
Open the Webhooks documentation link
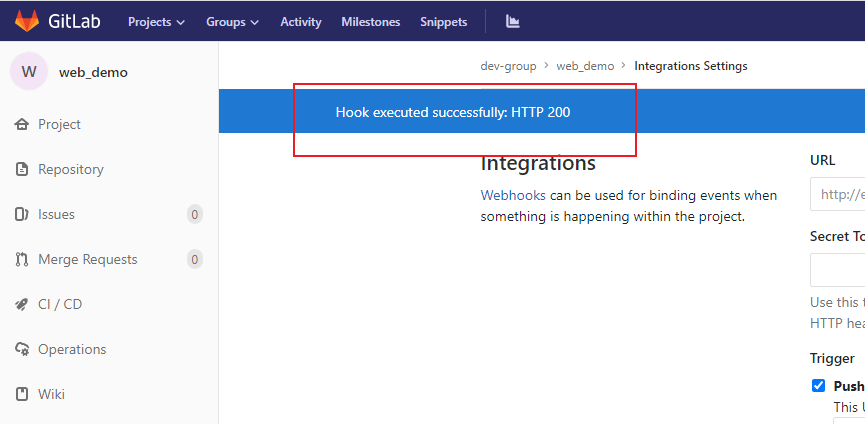[x=513, y=195]
